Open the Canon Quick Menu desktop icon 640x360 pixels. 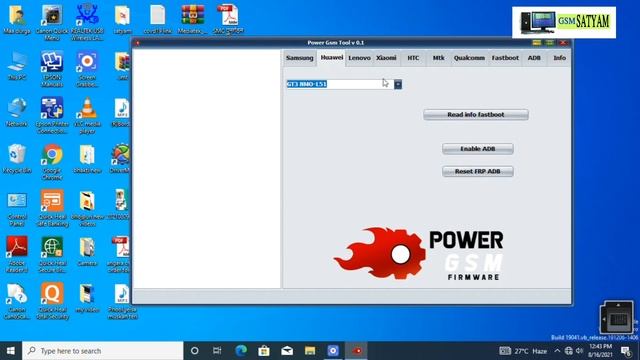52,22
